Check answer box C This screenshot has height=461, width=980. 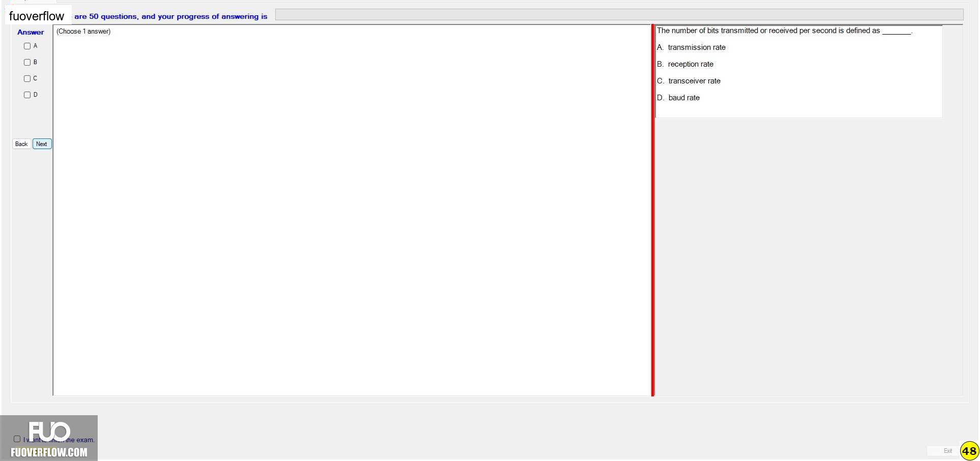point(27,79)
